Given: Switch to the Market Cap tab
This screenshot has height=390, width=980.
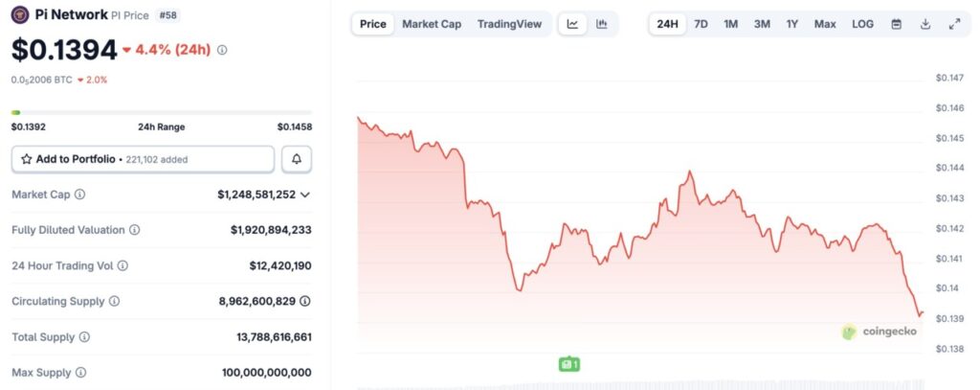Looking at the screenshot, I should coord(431,24).
